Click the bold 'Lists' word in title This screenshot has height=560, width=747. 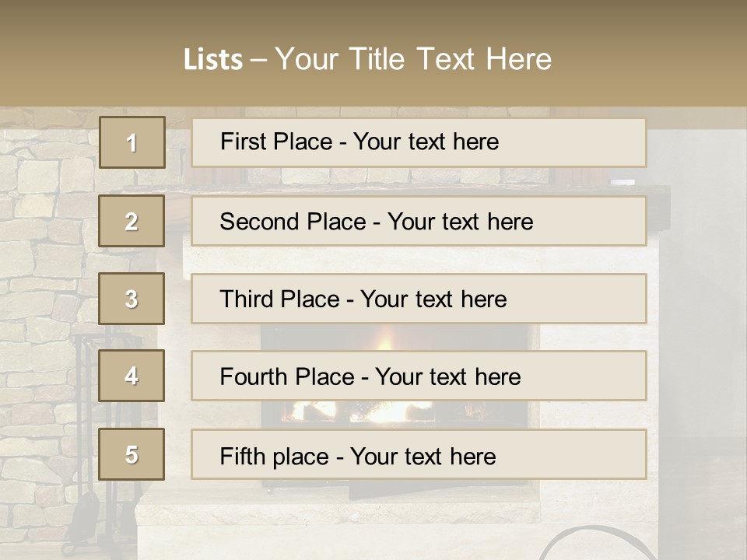213,60
